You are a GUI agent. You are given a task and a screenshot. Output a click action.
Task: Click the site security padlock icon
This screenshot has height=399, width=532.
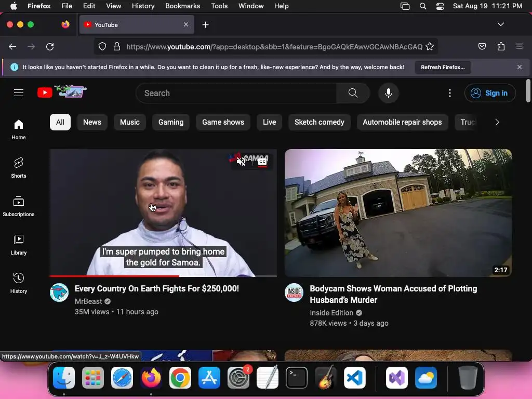[x=117, y=46]
